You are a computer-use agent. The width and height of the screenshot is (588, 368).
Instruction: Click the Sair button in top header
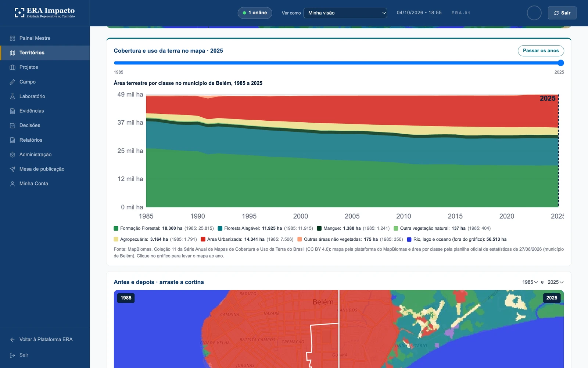(562, 13)
